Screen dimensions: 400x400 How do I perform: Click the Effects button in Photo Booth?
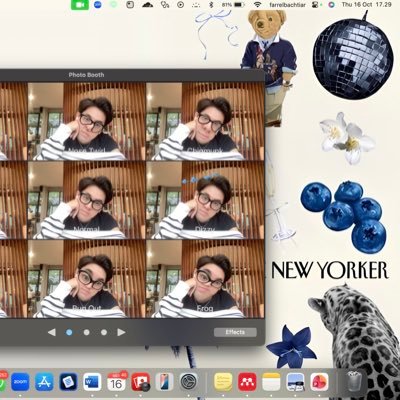[235, 332]
